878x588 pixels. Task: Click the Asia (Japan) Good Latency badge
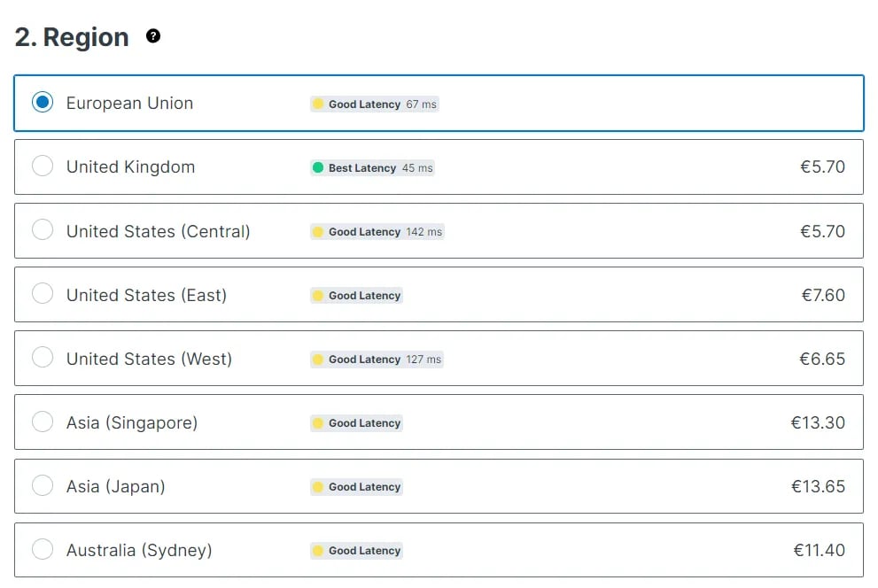(x=357, y=487)
